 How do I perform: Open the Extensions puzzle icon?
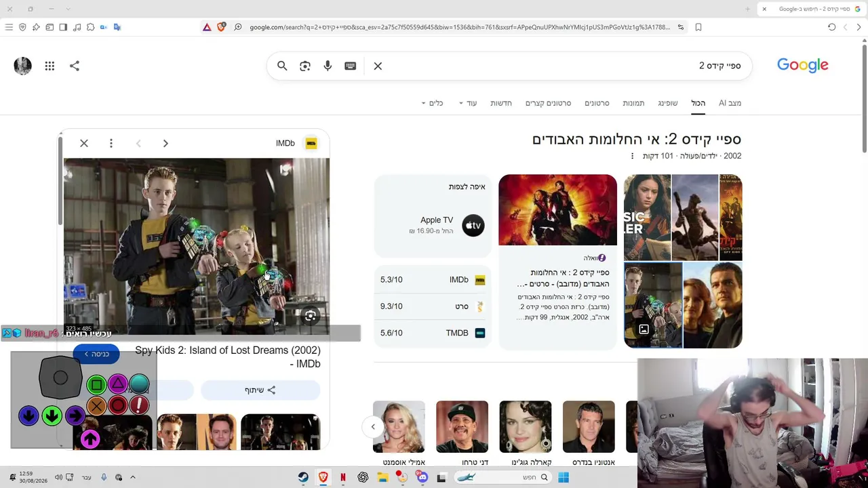(90, 27)
